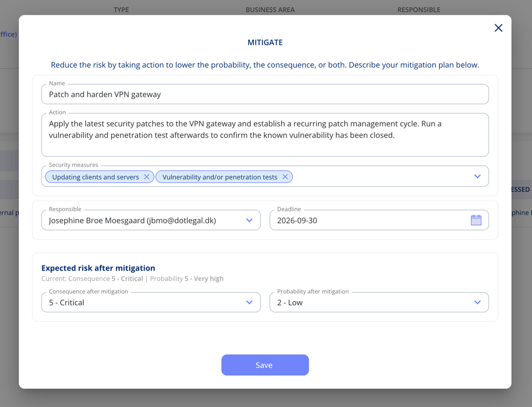Viewport: 532px width, 407px height.
Task: Select 'Vulnerability and/or penetration tests' chip label
Action: click(220, 177)
